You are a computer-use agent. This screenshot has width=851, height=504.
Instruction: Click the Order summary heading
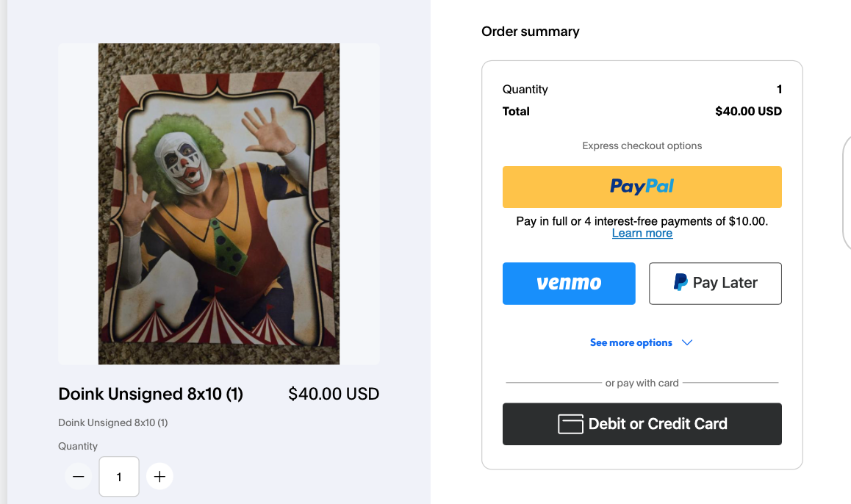coord(531,32)
